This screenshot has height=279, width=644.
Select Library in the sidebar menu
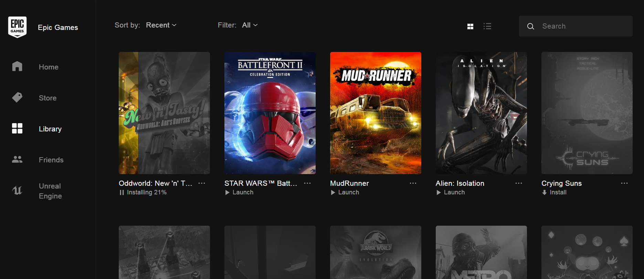click(x=50, y=129)
